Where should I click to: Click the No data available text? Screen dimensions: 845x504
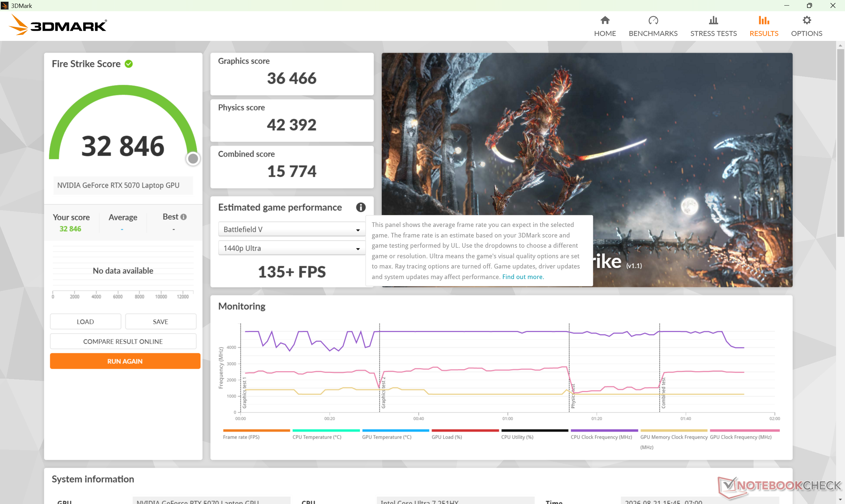point(123,271)
